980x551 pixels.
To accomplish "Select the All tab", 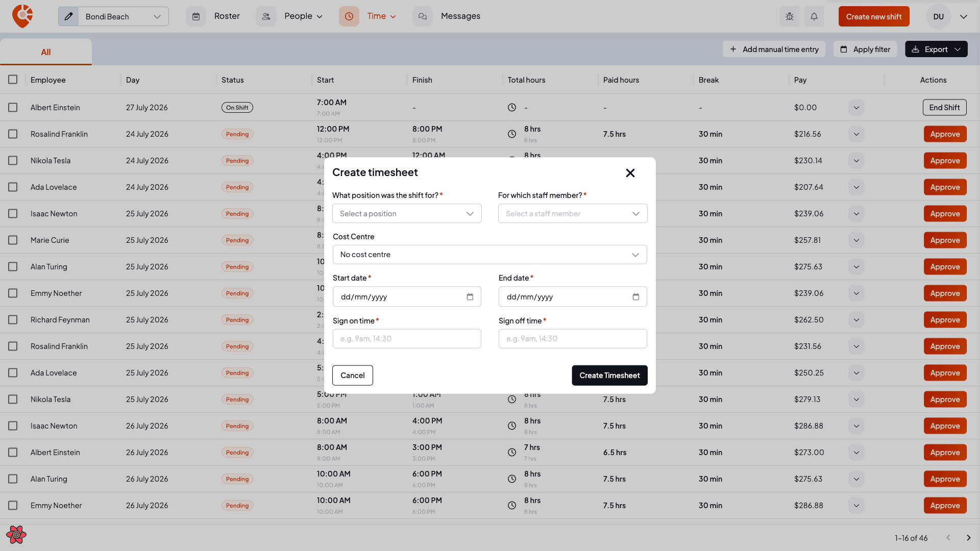I will 46,52.
